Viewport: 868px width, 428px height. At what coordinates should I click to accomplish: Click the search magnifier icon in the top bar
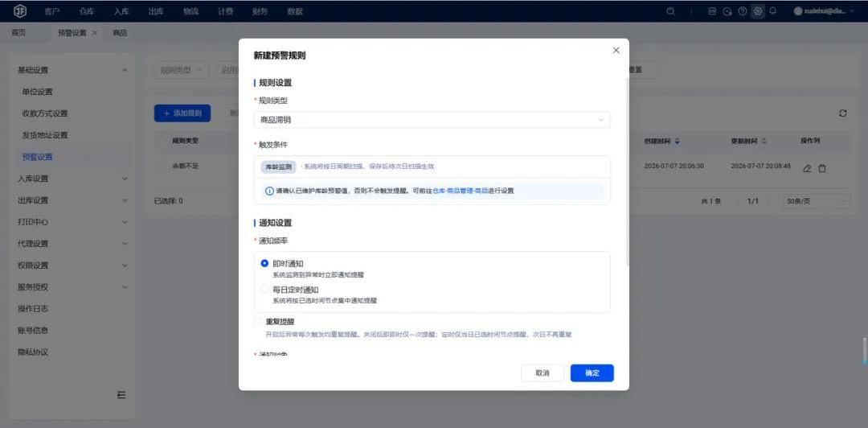[x=670, y=11]
